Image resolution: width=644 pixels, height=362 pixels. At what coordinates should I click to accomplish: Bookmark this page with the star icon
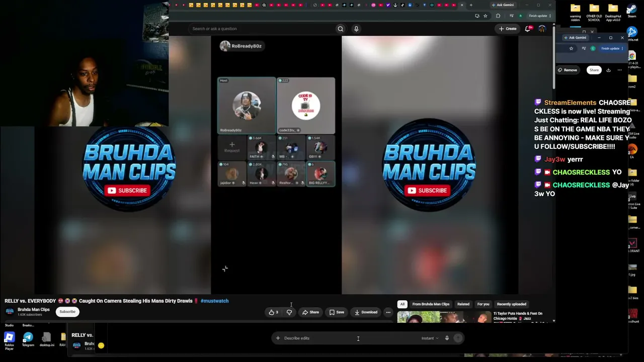(485, 16)
